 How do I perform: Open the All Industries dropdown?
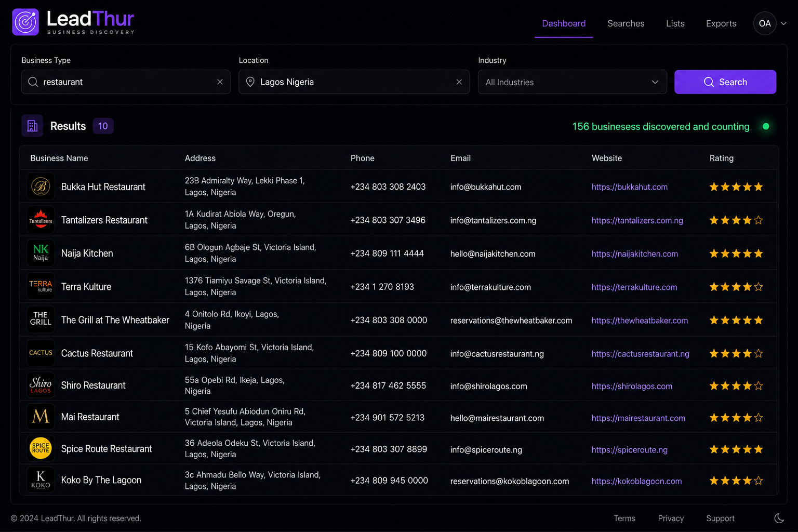572,82
